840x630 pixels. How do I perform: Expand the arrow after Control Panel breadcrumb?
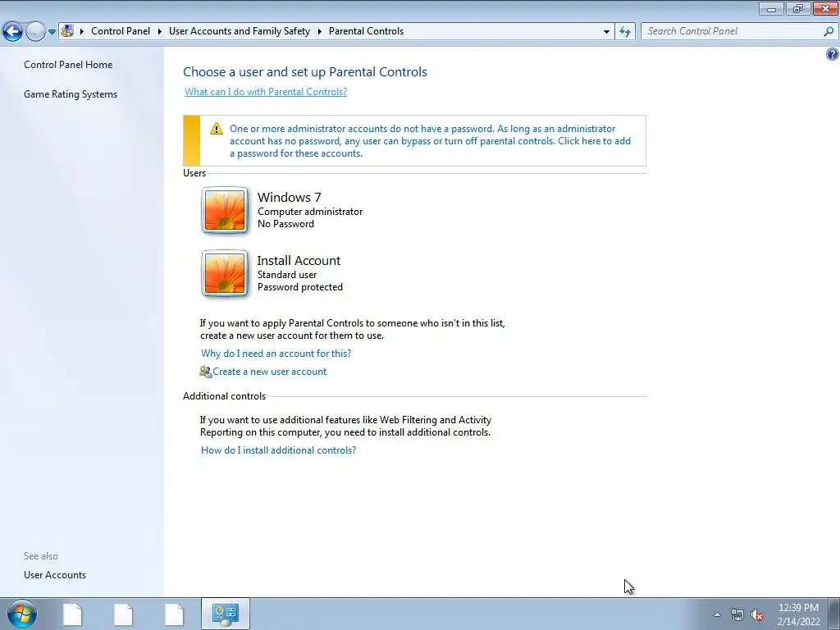click(x=160, y=31)
